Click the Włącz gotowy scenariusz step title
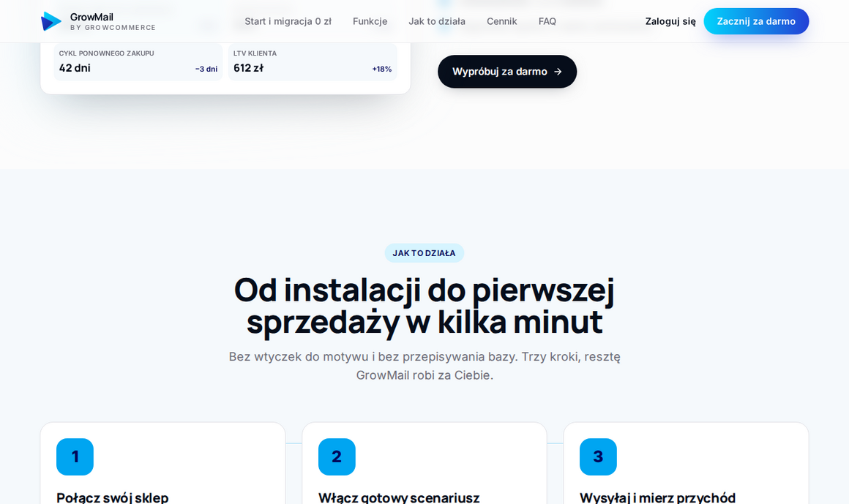 pyautogui.click(x=399, y=497)
